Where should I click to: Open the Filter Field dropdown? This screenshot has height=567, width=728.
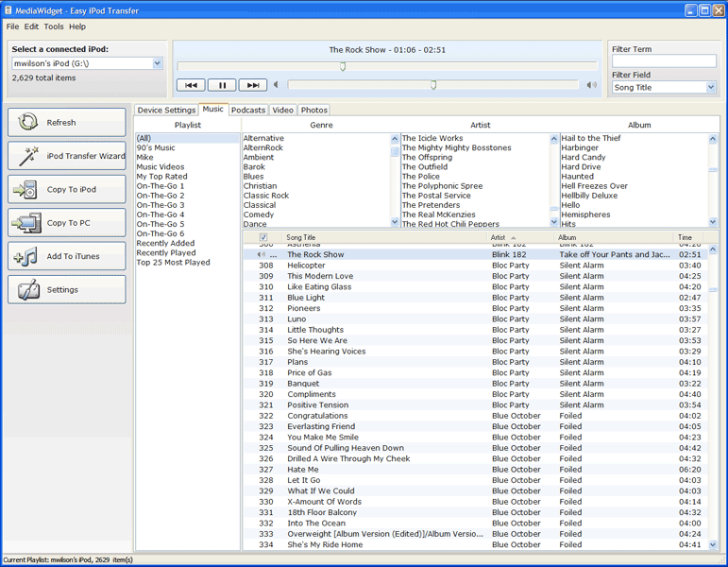711,87
